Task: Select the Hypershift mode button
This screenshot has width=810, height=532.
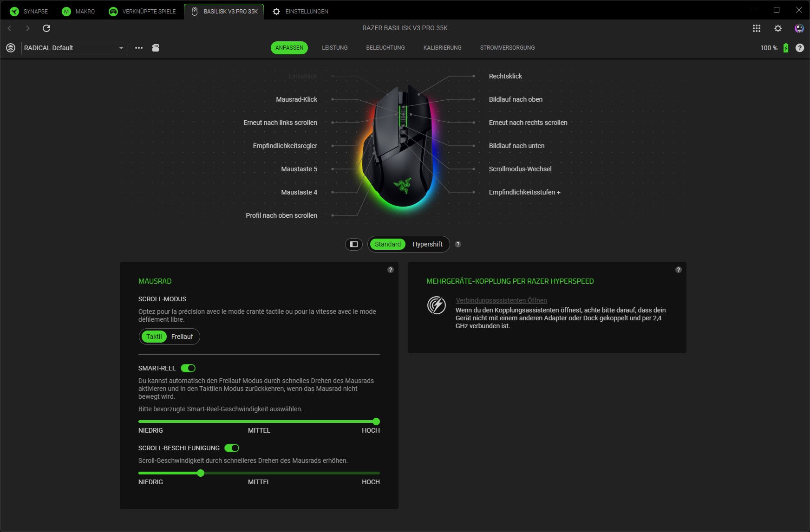Action: click(427, 244)
